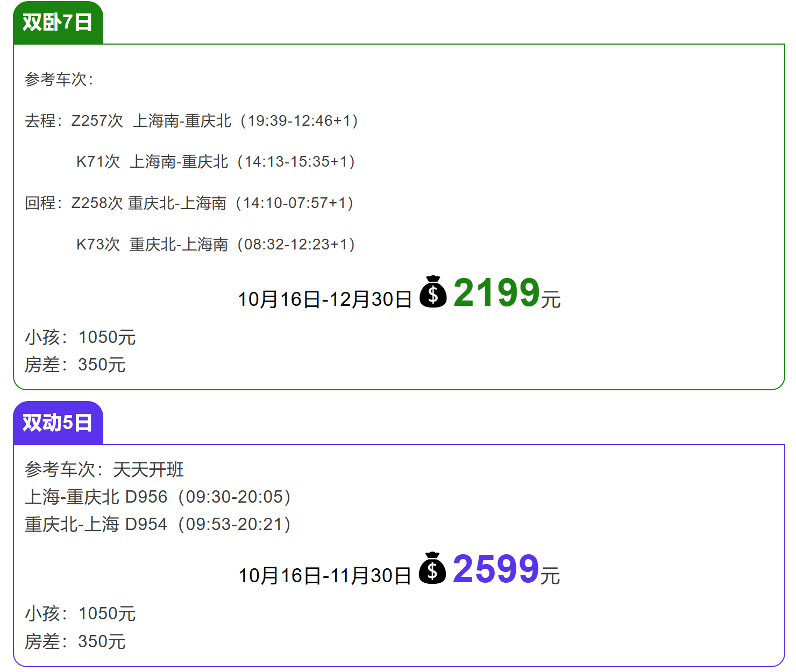Click the D956 上海-重庆北 train line
Screen dimensions: 796x672
[158, 497]
